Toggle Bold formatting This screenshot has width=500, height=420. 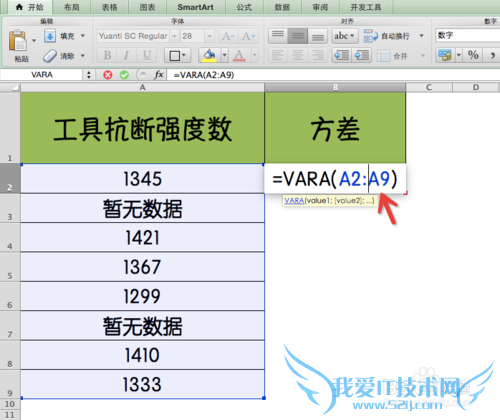(107, 55)
